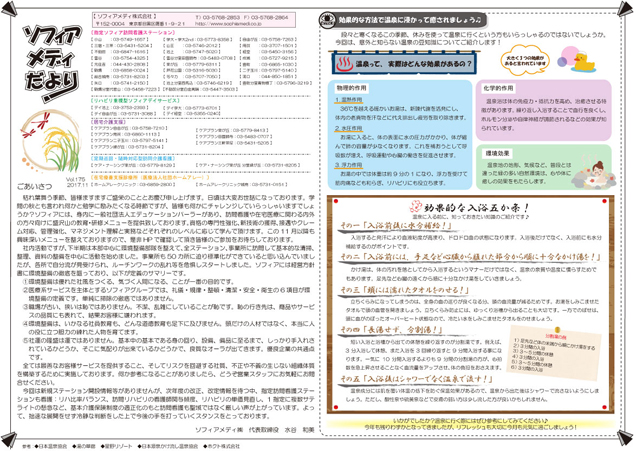Select the 物理的作用 label
The image size is (636, 451).
click(x=351, y=88)
